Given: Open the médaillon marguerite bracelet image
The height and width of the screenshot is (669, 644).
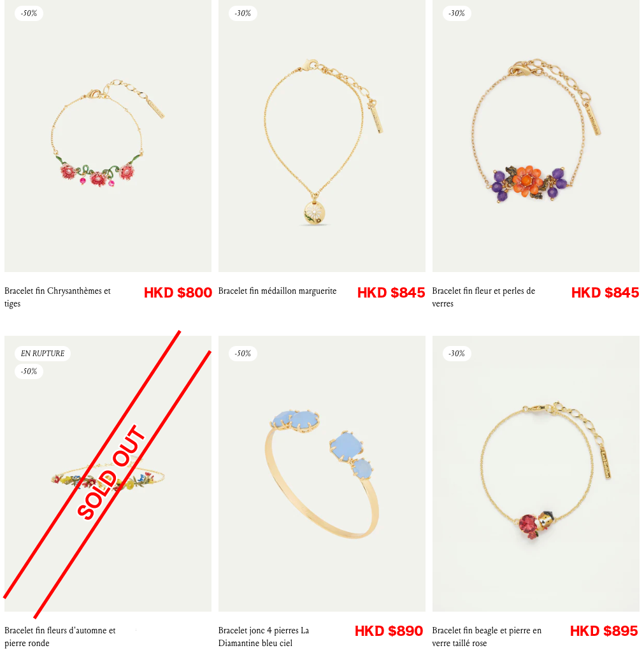Looking at the screenshot, I should (322, 136).
